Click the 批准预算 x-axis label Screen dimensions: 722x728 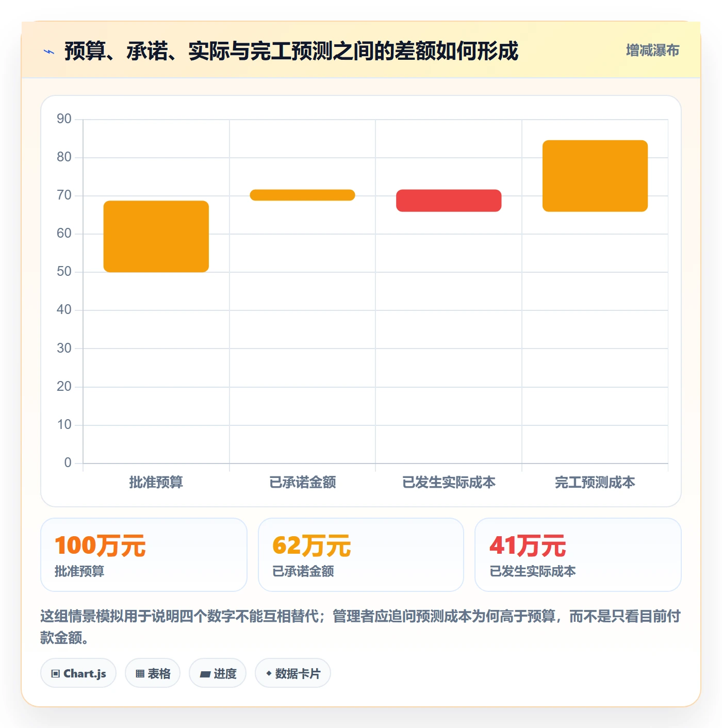(x=156, y=482)
